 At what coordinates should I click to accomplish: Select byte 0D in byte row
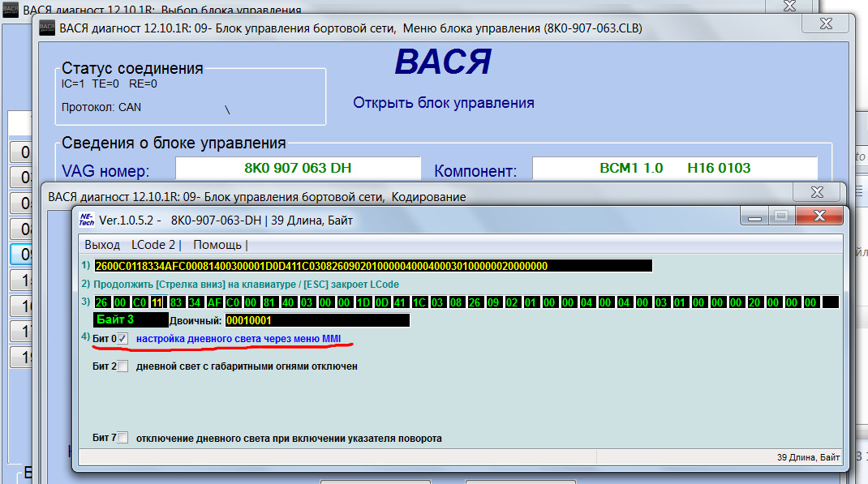pos(381,302)
